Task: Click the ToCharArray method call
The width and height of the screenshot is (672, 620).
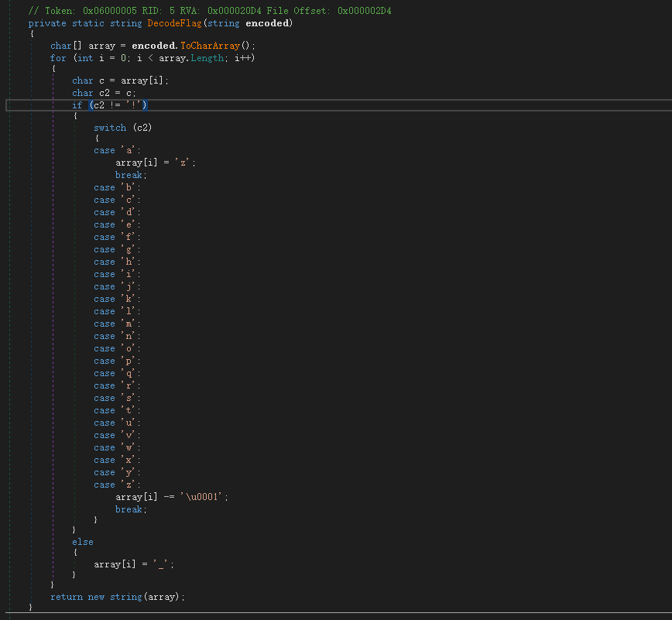Action: click(x=211, y=46)
